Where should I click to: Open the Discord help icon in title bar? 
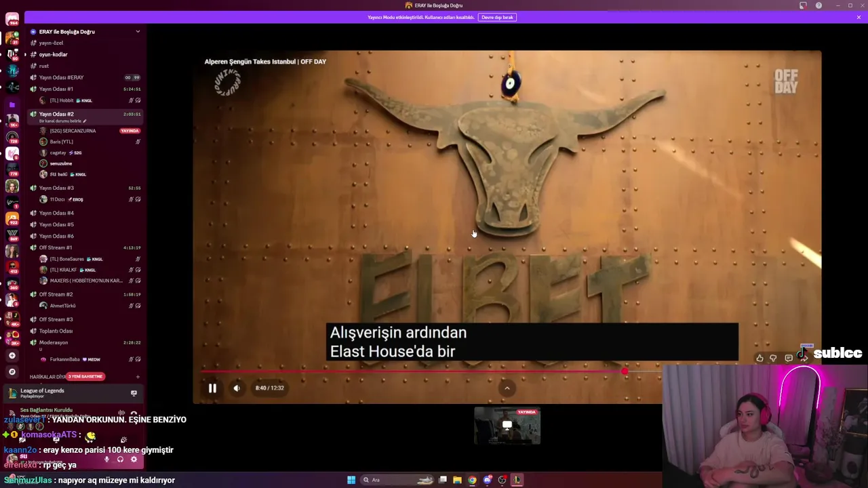818,5
